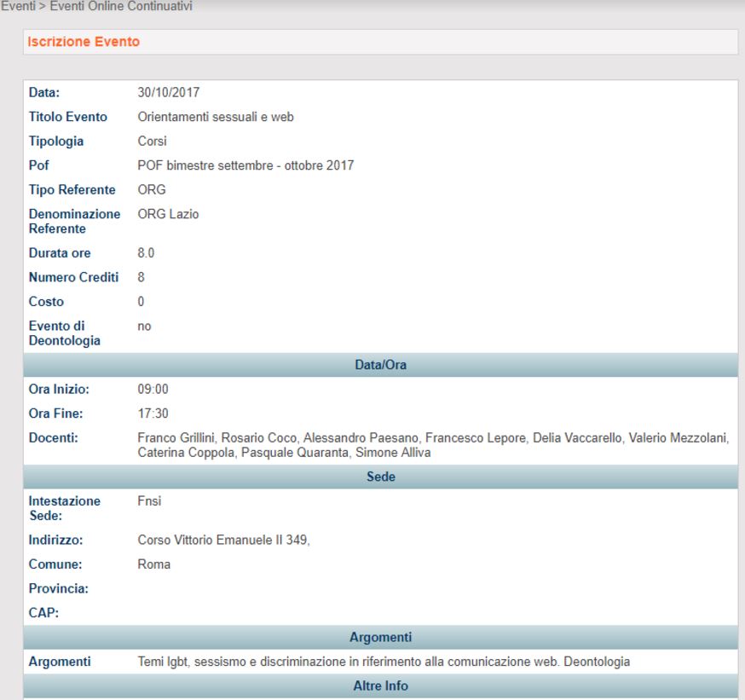Screen dimensions: 745x700
Task: Click the Ora Inizio value 09:00
Action: pyautogui.click(x=152, y=389)
